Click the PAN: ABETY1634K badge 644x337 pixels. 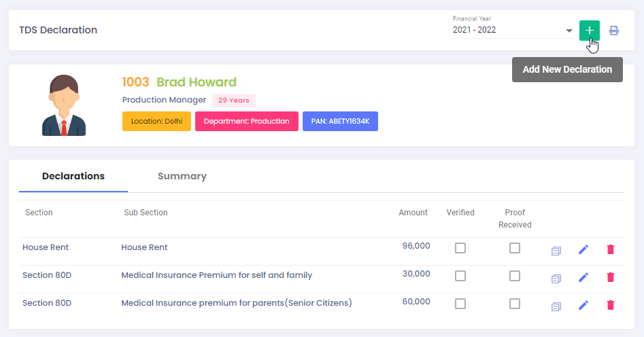click(x=340, y=122)
